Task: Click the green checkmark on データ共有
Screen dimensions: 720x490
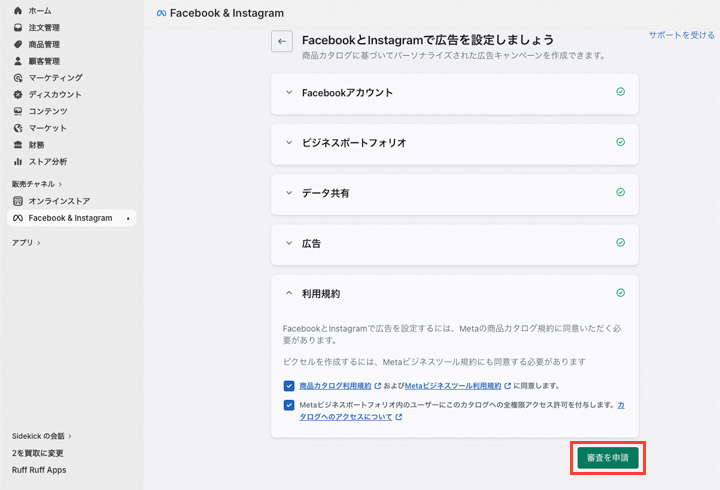Action: pyautogui.click(x=620, y=192)
